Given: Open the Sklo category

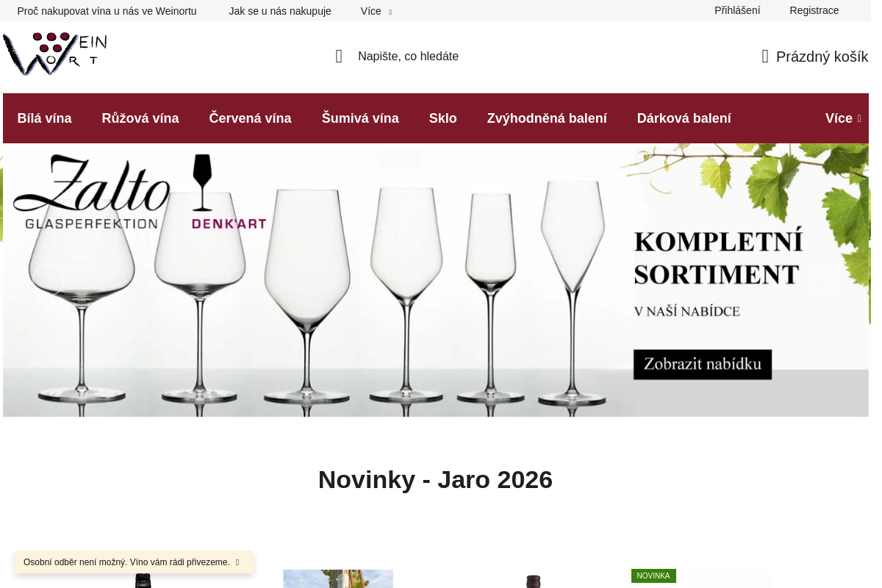Looking at the screenshot, I should (x=442, y=118).
